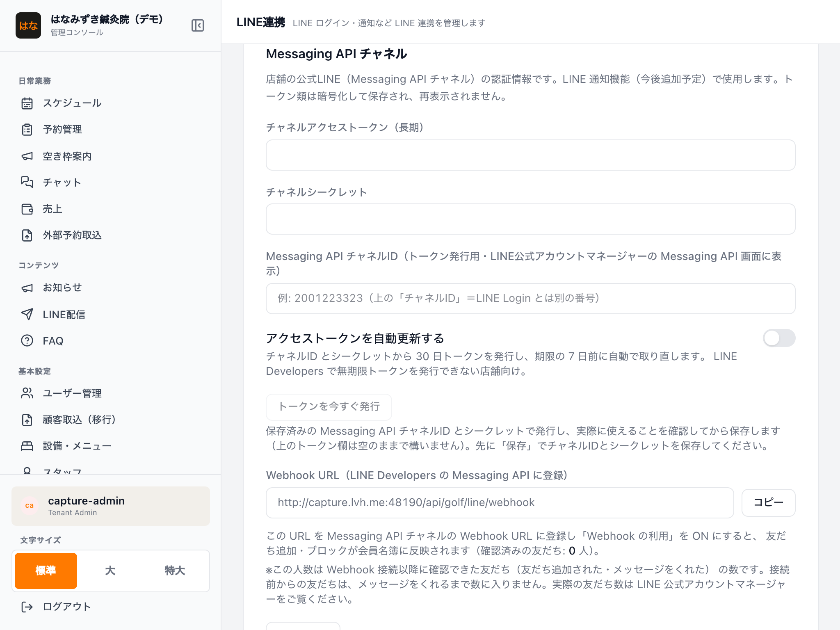Click トークンを今すぐ発行 button

tap(329, 407)
